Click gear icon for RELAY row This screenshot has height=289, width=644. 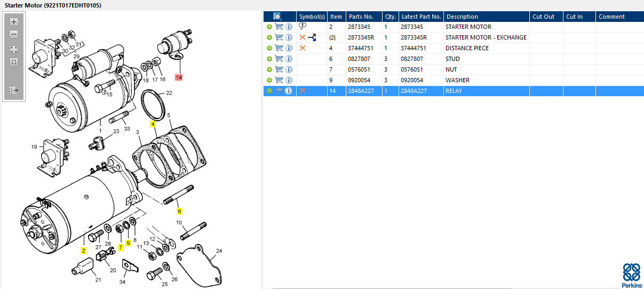[x=269, y=91]
